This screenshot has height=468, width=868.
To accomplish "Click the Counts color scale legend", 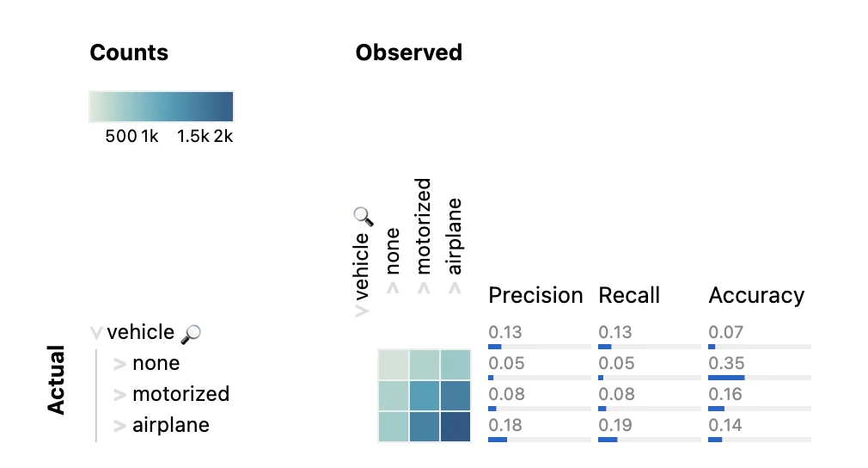I will [161, 107].
